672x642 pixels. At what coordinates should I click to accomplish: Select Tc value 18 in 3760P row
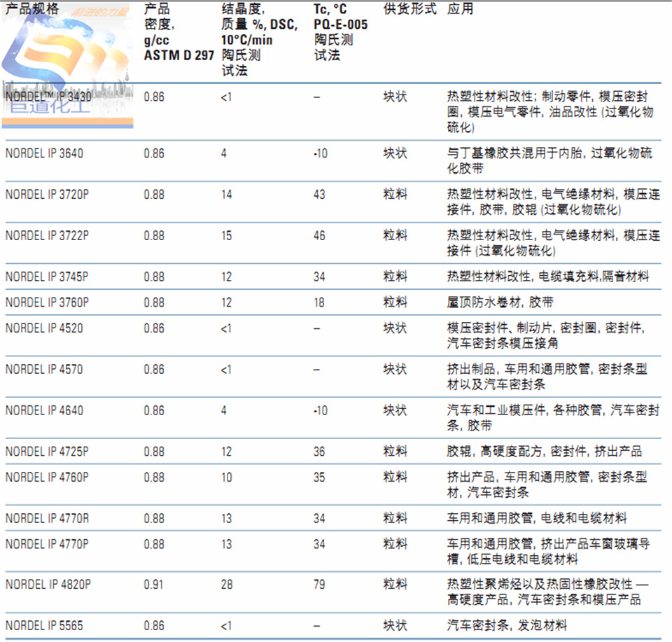pyautogui.click(x=319, y=302)
